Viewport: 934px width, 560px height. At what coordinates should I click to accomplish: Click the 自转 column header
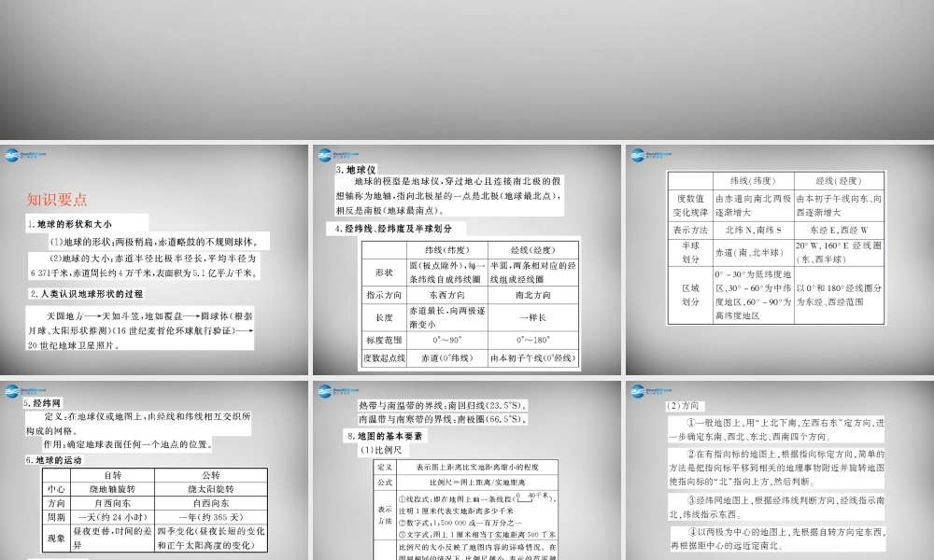point(113,475)
